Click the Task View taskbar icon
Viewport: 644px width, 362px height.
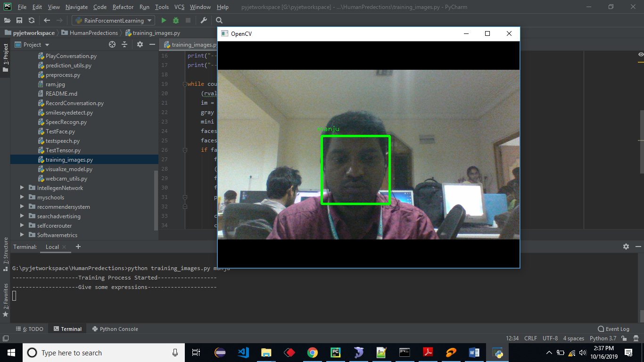click(196, 353)
